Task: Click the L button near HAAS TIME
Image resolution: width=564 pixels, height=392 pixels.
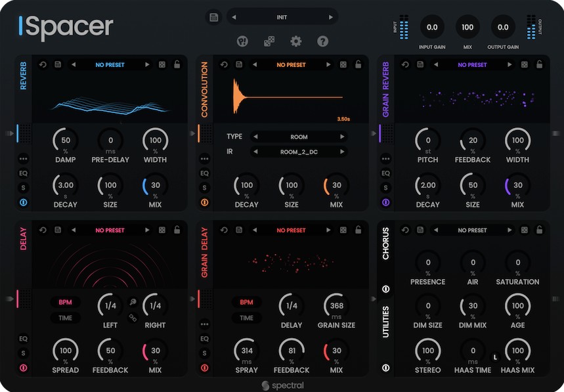Action: coord(495,357)
